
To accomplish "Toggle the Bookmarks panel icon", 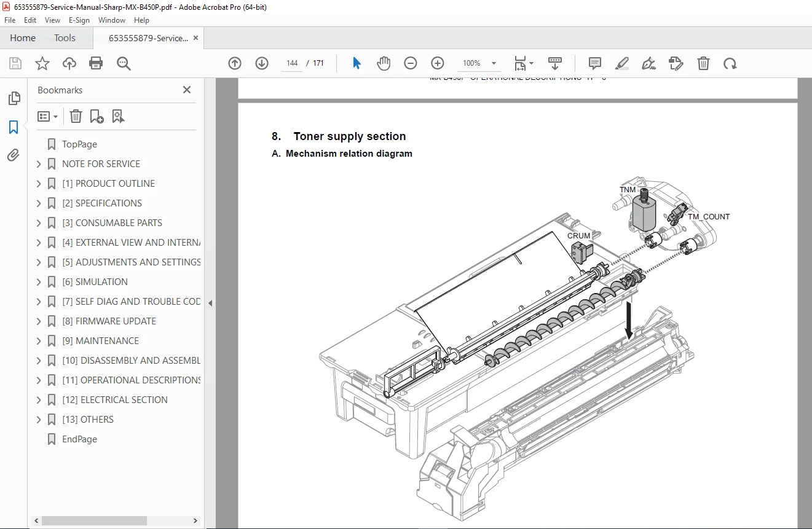I will point(14,127).
